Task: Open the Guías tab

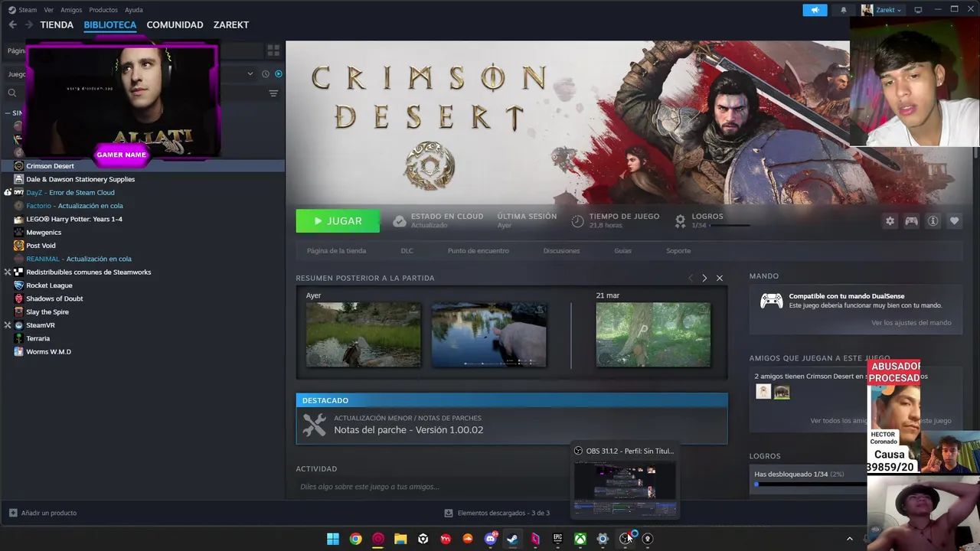Action: point(622,251)
